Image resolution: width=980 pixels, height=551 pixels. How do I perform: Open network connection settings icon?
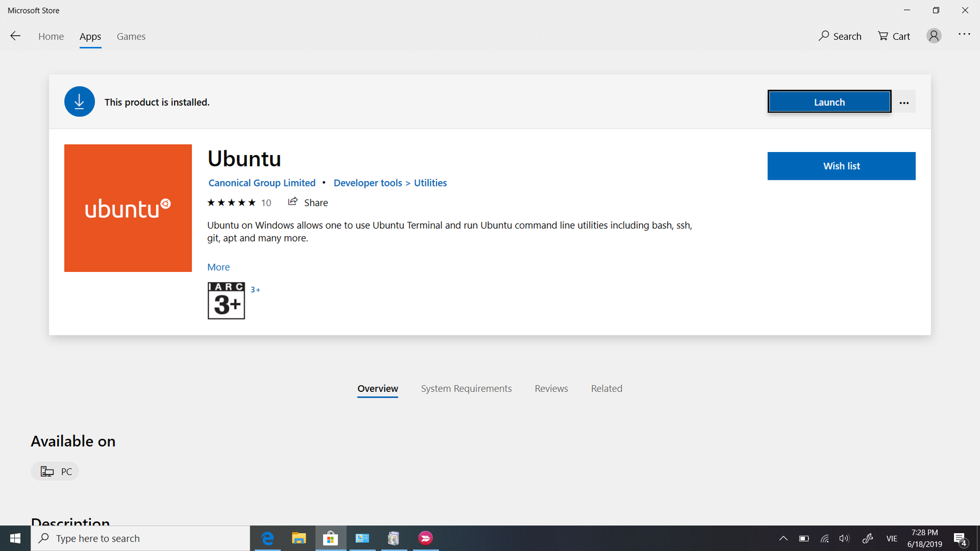pyautogui.click(x=824, y=539)
